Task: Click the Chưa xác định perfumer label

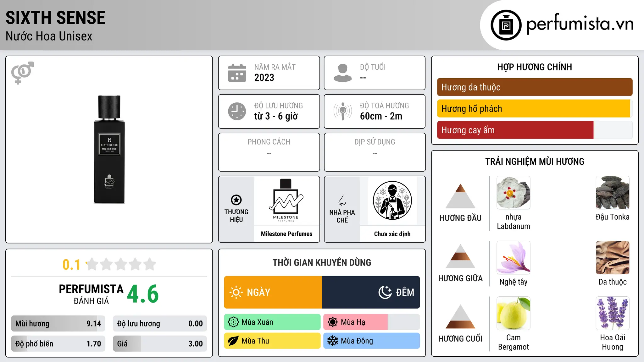Action: (392, 234)
